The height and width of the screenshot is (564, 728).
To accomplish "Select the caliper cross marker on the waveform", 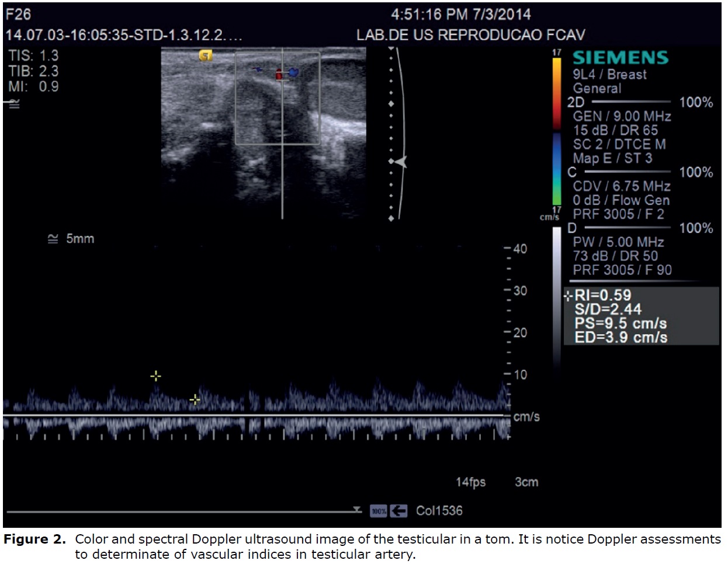I will click(155, 376).
